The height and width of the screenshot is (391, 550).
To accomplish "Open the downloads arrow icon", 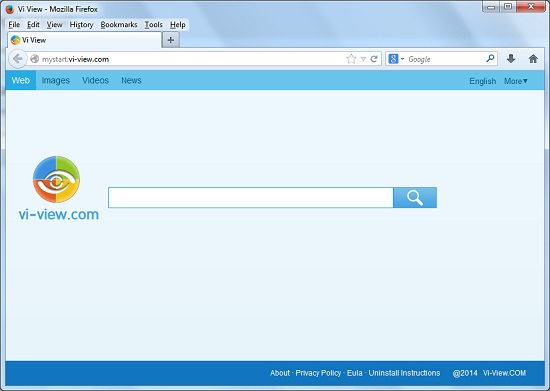I will tap(511, 59).
